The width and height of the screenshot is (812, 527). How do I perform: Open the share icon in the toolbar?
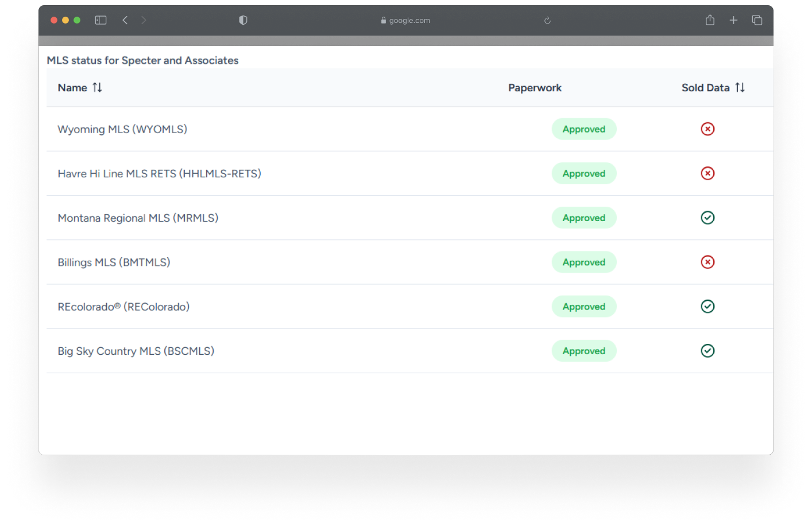(710, 20)
